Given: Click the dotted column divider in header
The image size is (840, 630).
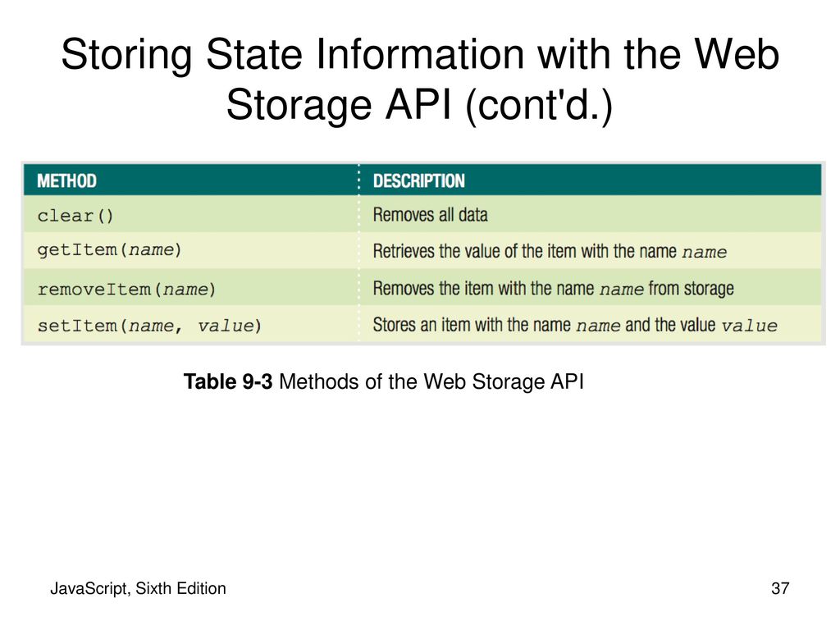Looking at the screenshot, I should 358,180.
